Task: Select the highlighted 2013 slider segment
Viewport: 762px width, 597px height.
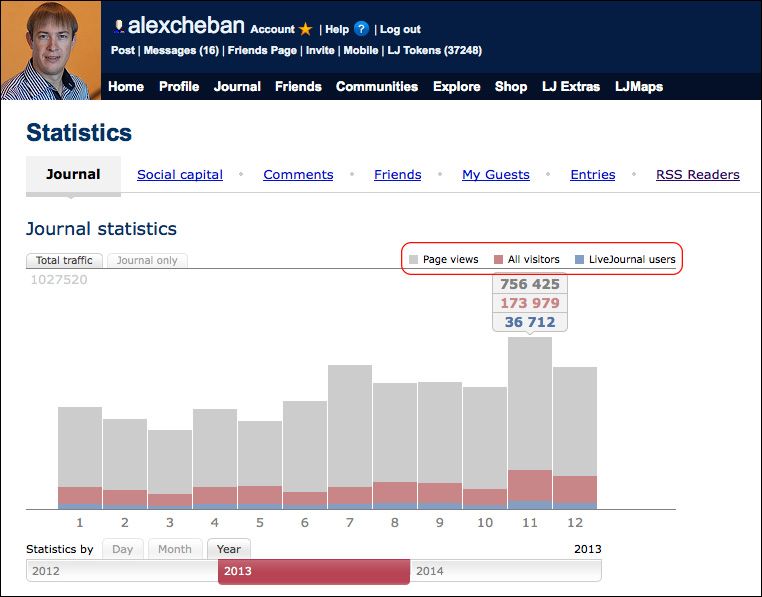Action: (x=314, y=571)
